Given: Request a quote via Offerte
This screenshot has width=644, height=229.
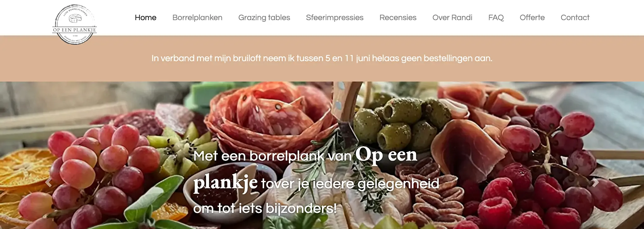Looking at the screenshot, I should [532, 18].
